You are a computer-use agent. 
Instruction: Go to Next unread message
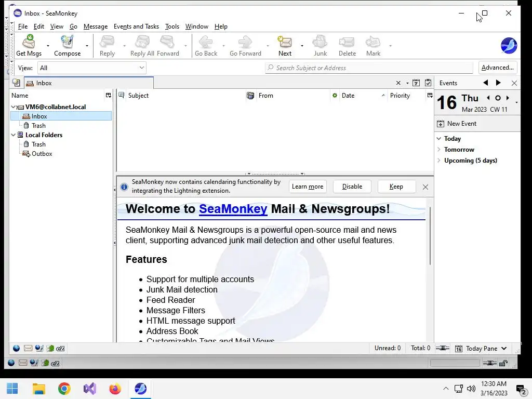285,46
